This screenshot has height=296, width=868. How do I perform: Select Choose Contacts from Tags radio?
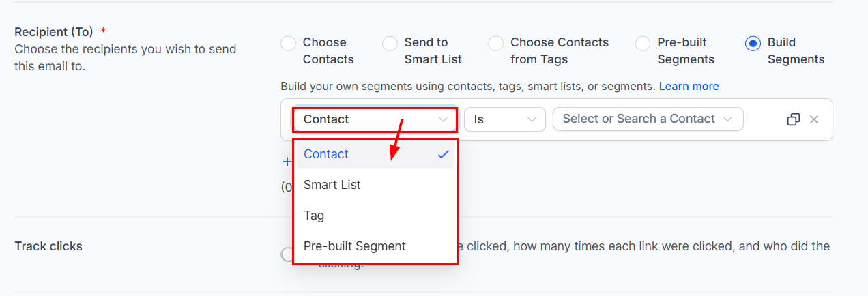[495, 44]
